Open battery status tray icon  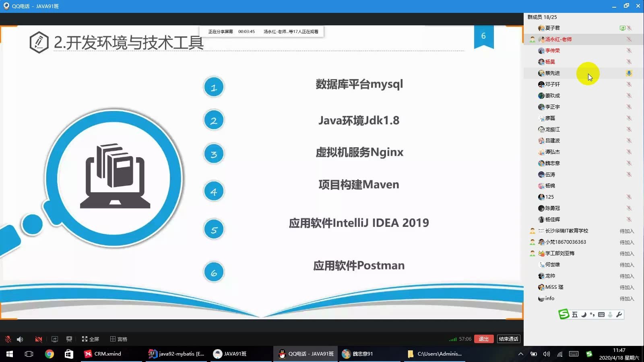pyautogui.click(x=534, y=354)
